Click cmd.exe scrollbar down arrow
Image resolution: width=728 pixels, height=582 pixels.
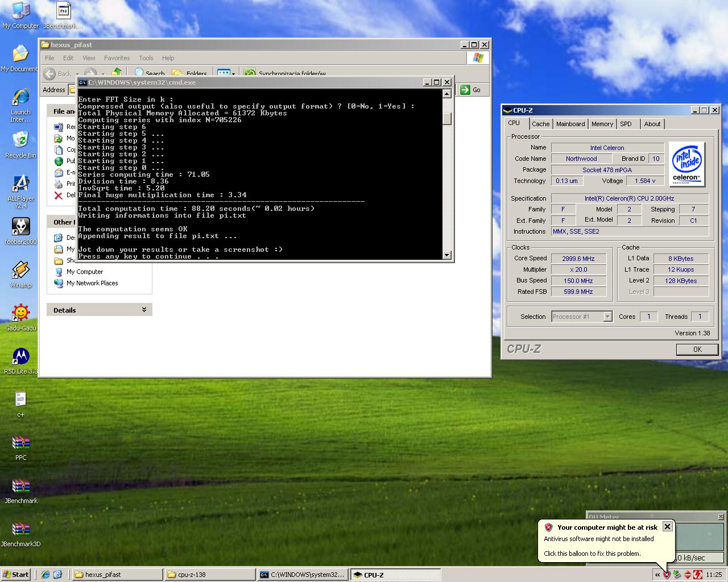click(447, 255)
